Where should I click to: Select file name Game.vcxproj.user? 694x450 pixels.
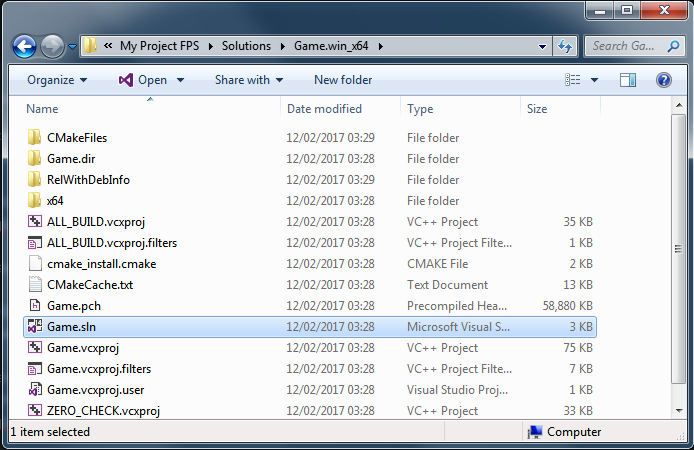pos(96,390)
